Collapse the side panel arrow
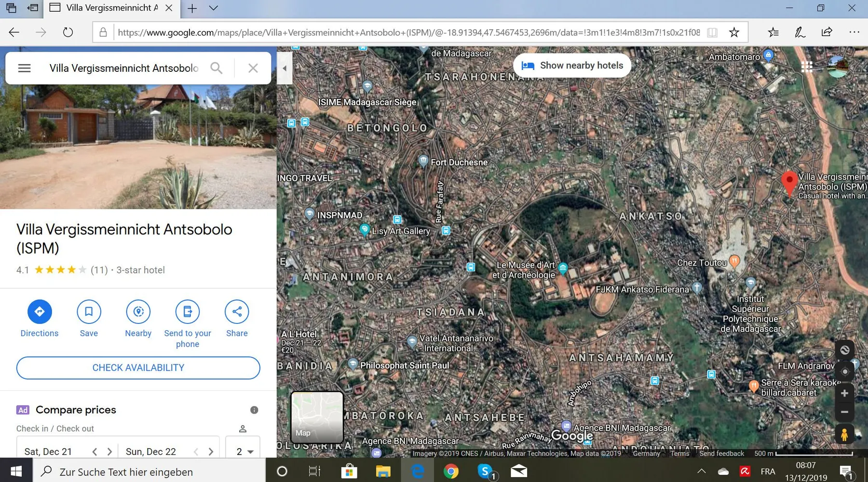868x482 pixels. pos(285,68)
